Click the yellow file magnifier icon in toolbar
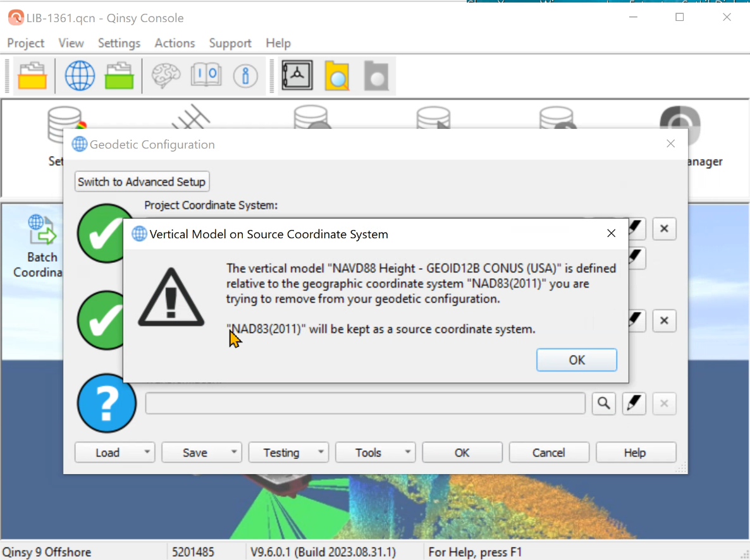Screen dimensions: 750x560 (x=336, y=76)
